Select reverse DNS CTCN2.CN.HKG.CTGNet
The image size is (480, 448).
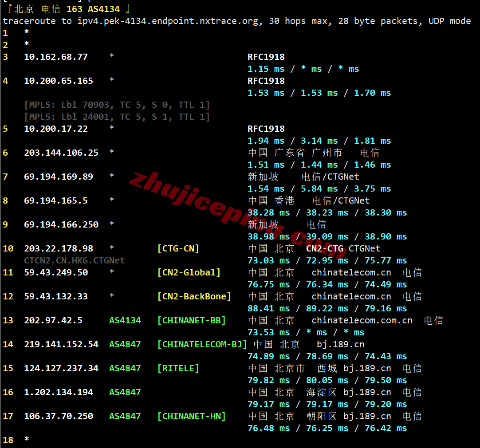[75, 260]
